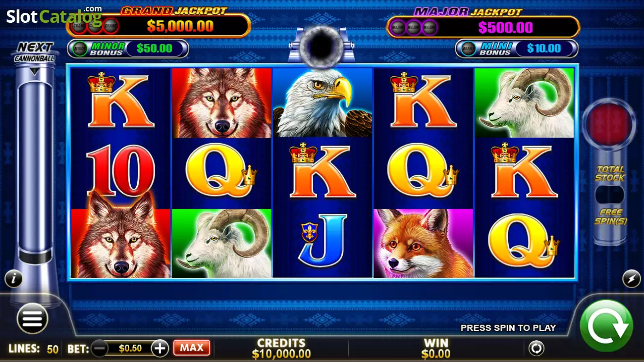Decrease bet with the minus button

point(100,348)
